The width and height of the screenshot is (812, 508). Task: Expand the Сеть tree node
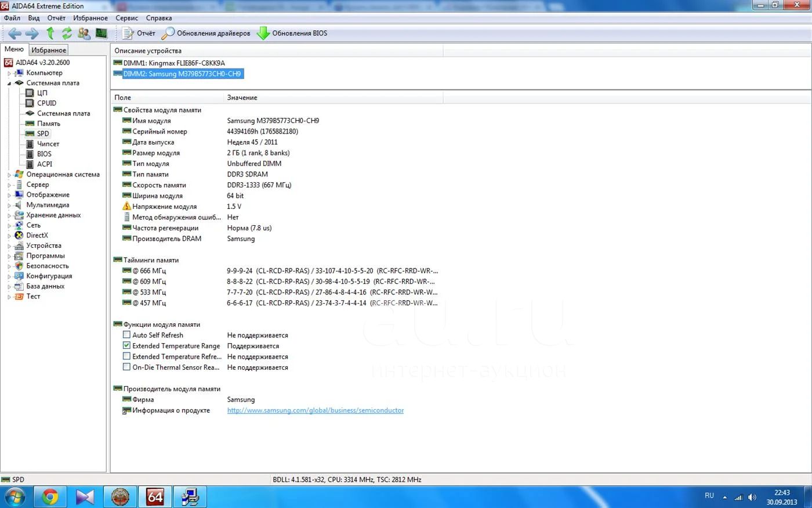9,226
